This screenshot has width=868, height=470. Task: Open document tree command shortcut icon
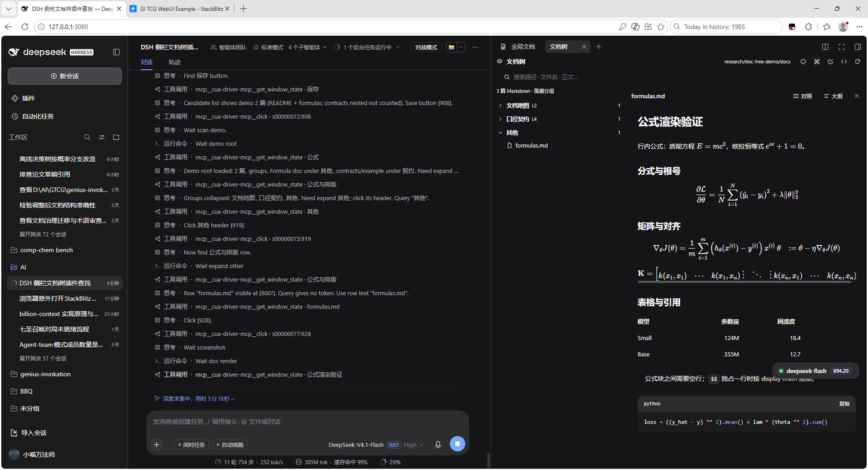tap(817, 61)
